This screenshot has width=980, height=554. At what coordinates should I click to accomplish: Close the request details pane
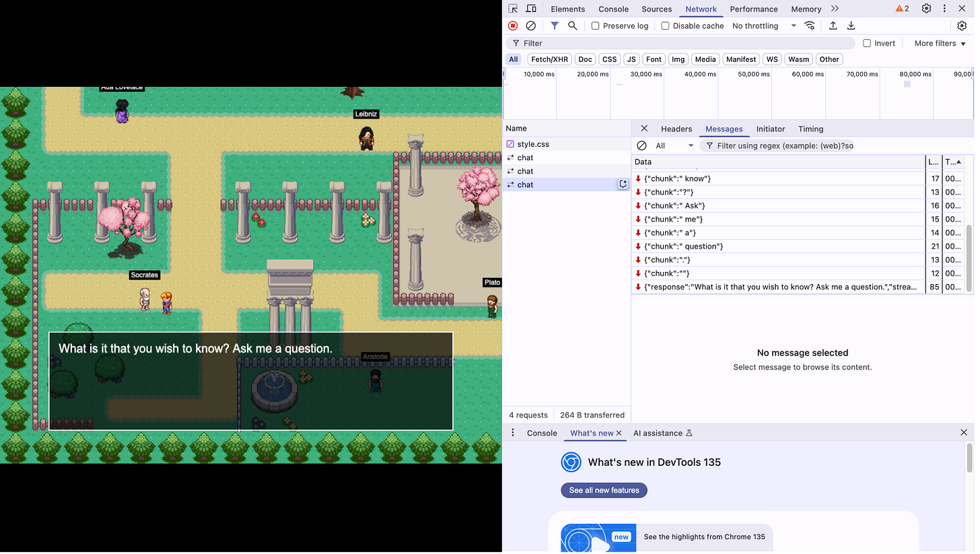click(644, 129)
